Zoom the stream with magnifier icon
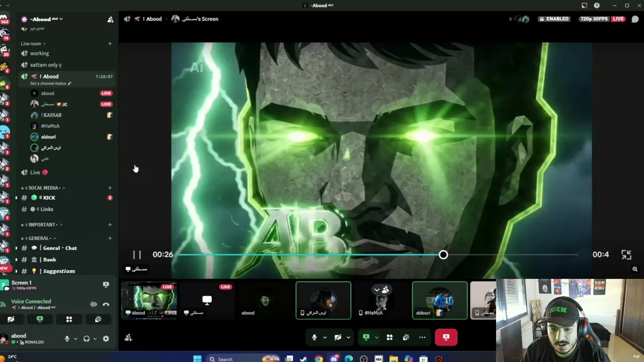This screenshot has width=644, height=362. click(635, 269)
